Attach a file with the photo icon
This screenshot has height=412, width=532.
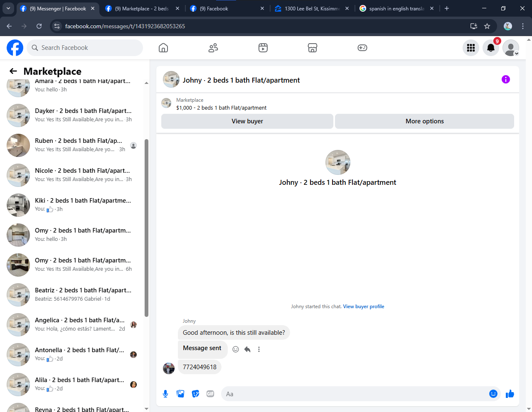pyautogui.click(x=180, y=394)
